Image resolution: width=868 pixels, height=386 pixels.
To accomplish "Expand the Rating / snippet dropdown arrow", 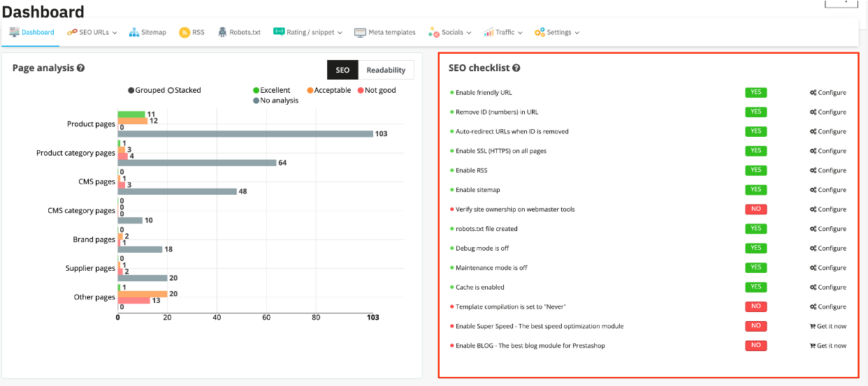I will click(340, 32).
